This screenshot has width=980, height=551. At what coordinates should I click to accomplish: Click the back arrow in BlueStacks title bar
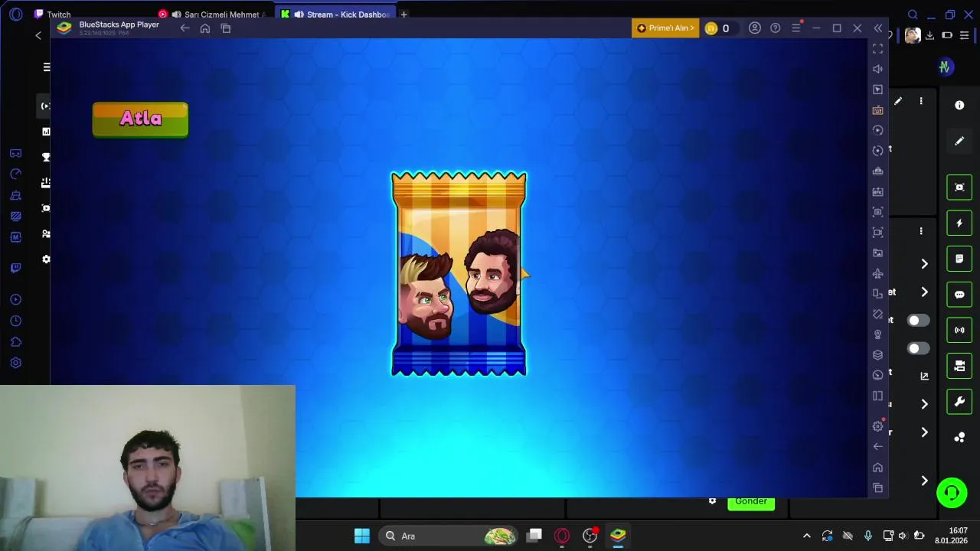click(x=185, y=28)
